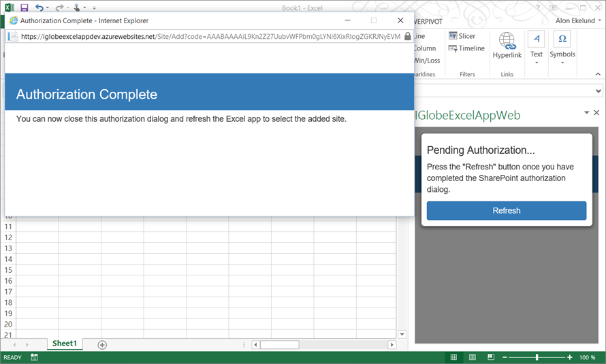This screenshot has width=606, height=364.
Task: Click horizontal scrollbar left arrow
Action: click(x=255, y=345)
